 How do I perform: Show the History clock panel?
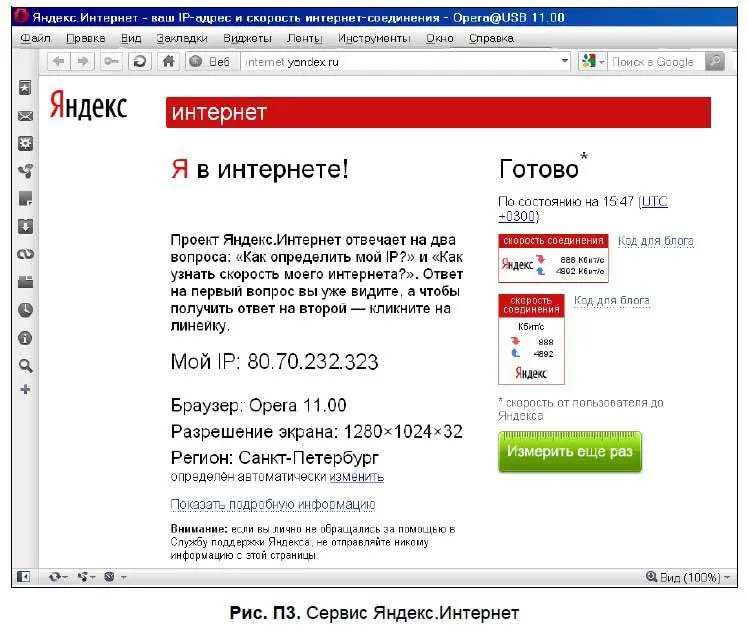(x=26, y=310)
